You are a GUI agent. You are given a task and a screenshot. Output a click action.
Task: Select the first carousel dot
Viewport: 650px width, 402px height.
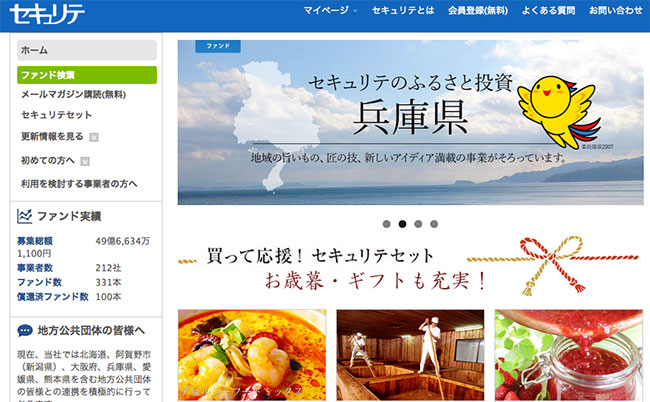point(386,224)
